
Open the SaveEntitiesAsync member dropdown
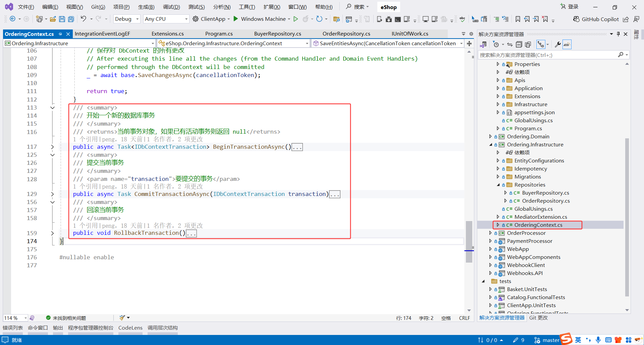click(388, 43)
